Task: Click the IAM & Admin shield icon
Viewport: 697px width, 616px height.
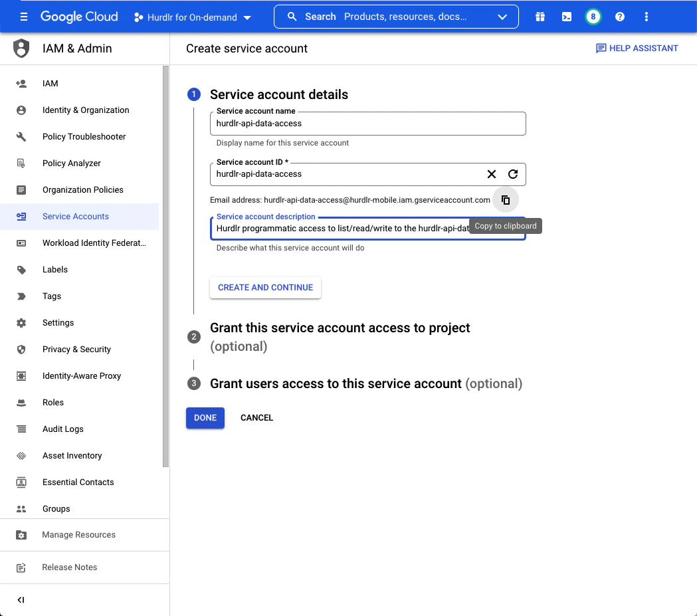Action: click(x=21, y=49)
